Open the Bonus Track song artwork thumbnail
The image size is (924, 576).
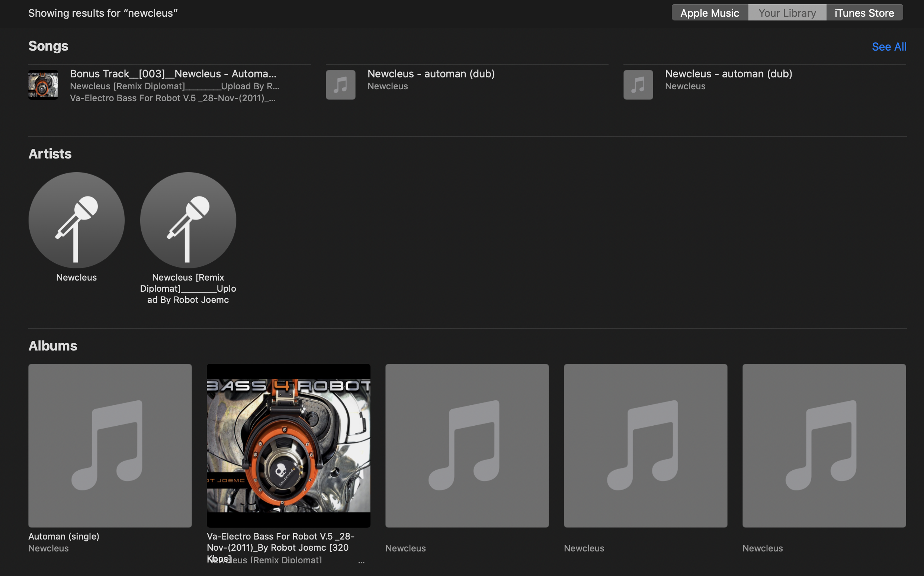(43, 84)
